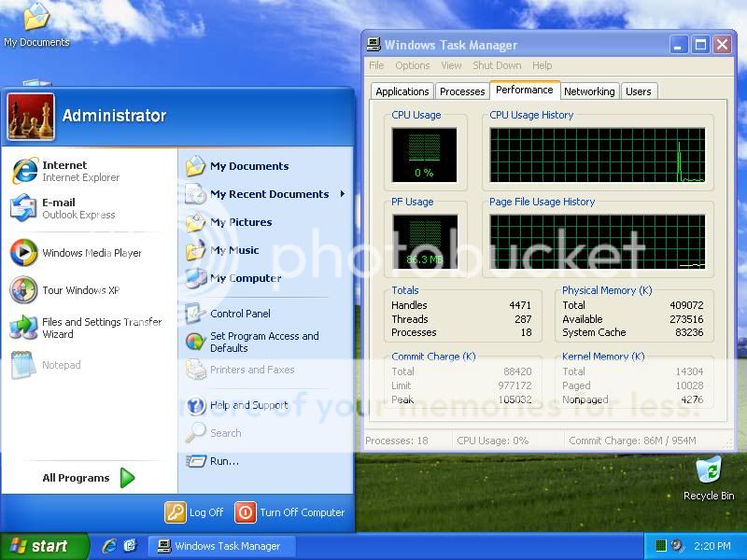Screen dimensions: 747x560
Task: Click the Search magnifier icon in Start menu
Action: coord(195,433)
